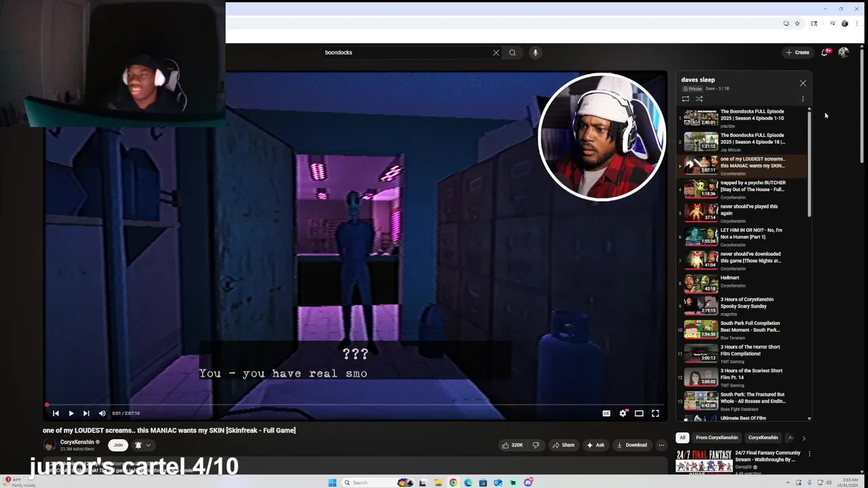
Task: Switch to theater mode
Action: click(639, 413)
